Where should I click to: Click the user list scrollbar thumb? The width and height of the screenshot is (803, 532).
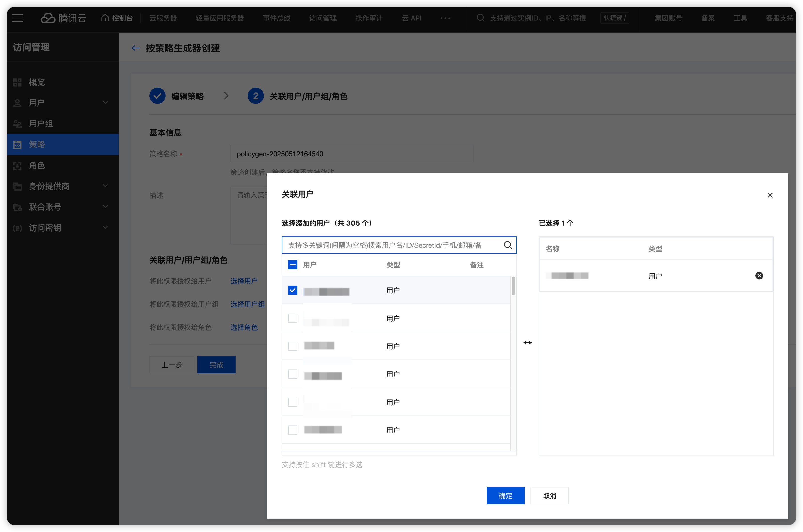point(513,286)
